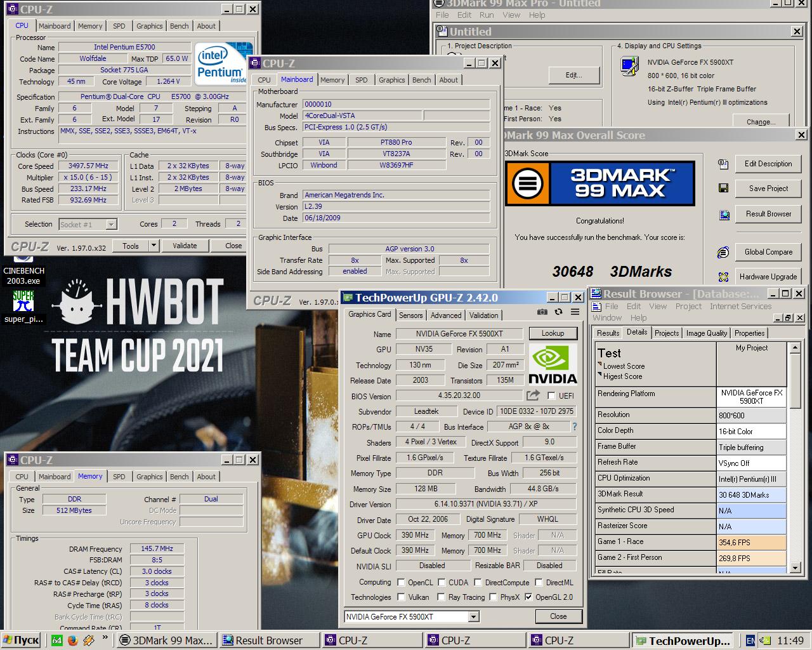This screenshot has width=812, height=650.
Task: Click the Save Project button
Action: (x=768, y=189)
